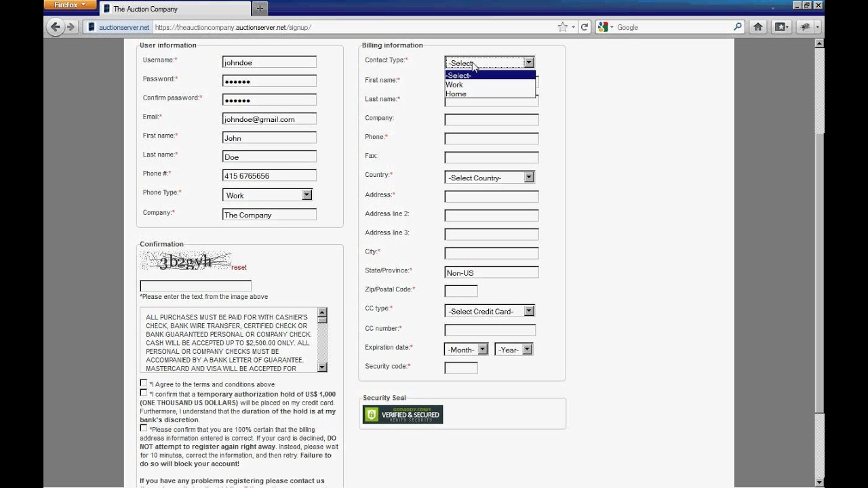Click the Password field

pos(269,81)
